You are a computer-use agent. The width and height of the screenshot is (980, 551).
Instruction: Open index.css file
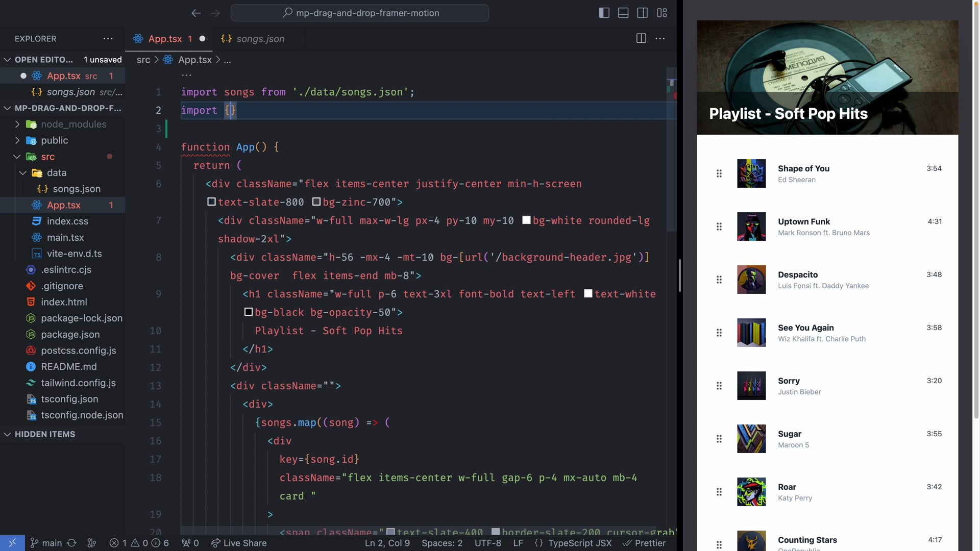(x=62, y=221)
